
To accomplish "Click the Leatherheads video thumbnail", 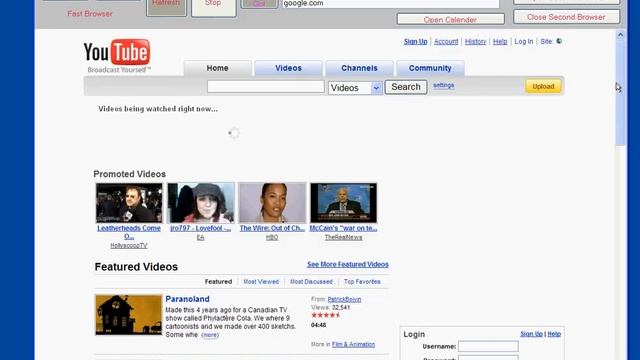I will point(129,203).
